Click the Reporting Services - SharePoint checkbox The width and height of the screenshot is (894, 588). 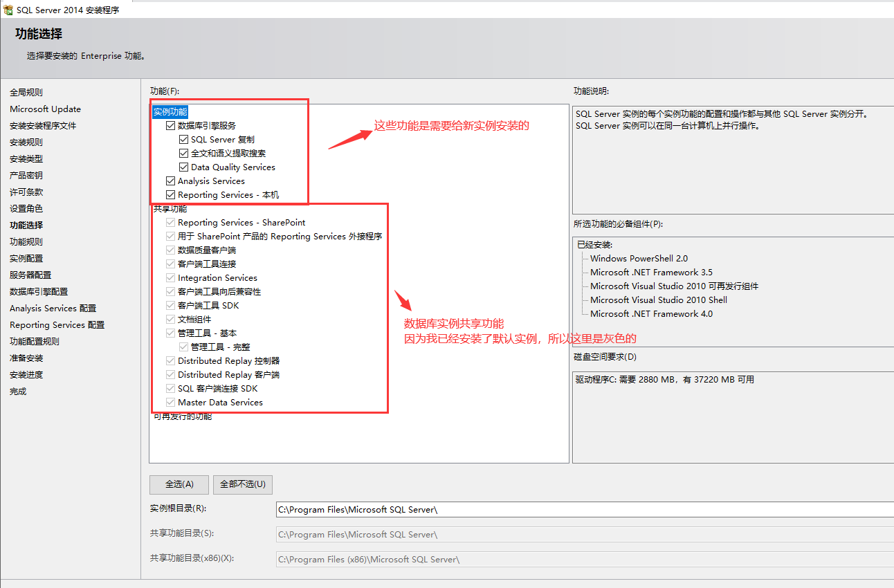pyautogui.click(x=170, y=223)
